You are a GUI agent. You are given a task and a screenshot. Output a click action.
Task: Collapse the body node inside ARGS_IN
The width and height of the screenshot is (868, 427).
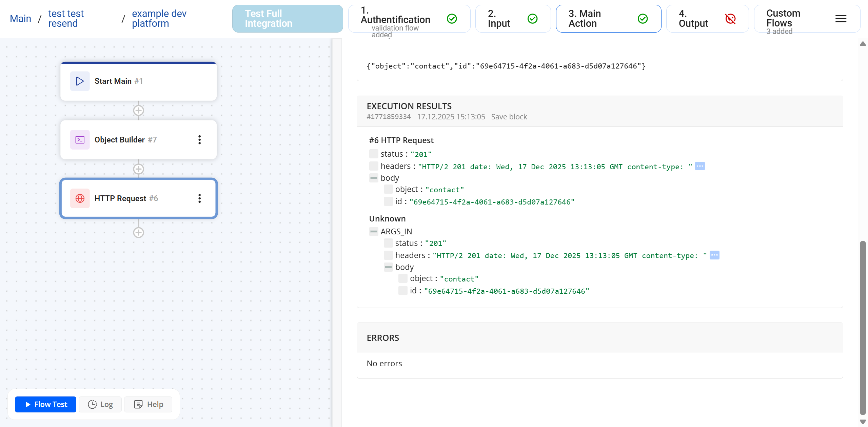(388, 267)
